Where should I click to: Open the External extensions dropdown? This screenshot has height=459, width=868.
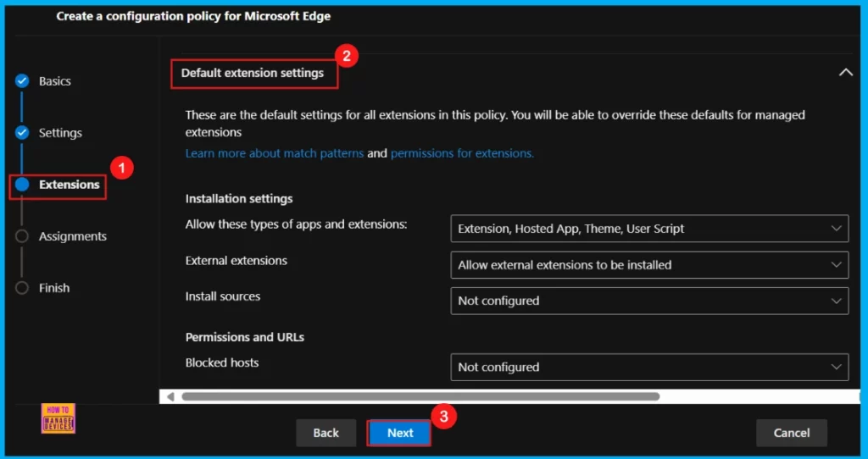pos(649,265)
